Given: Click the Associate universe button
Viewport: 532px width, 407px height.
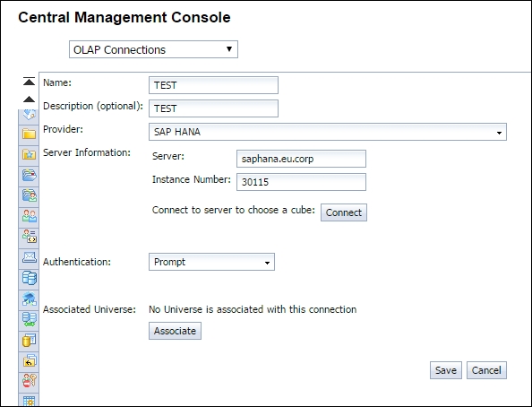Looking at the screenshot, I should click(x=175, y=331).
